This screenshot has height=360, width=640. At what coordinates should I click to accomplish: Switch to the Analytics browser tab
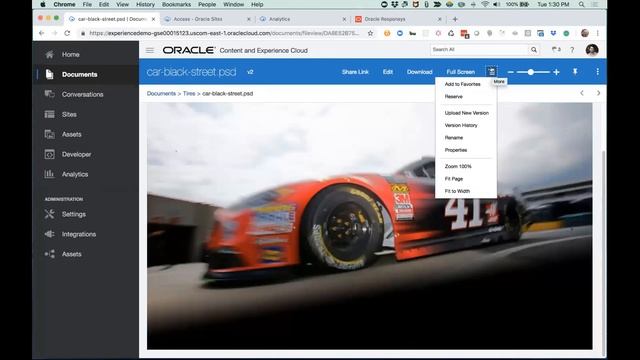[x=302, y=19]
